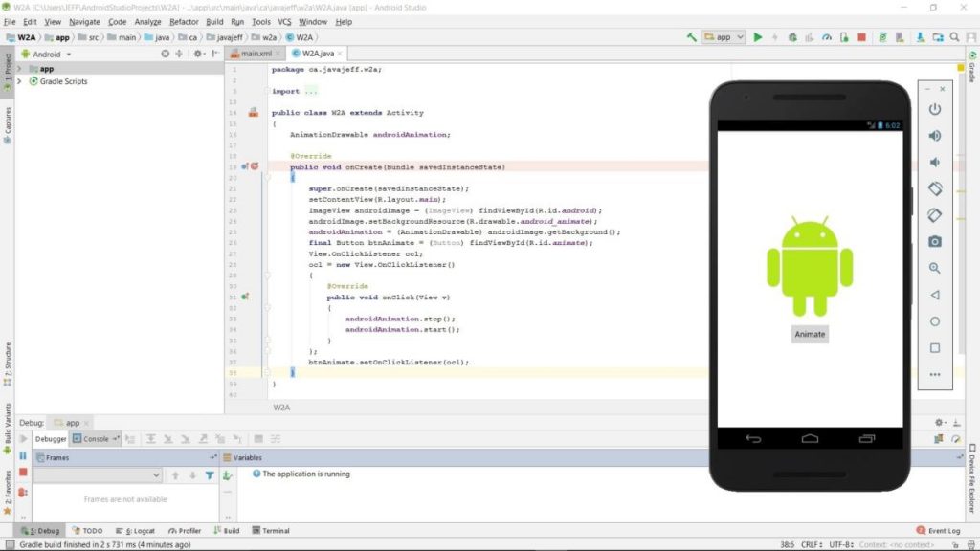This screenshot has height=551, width=980.
Task: Click the emulator power button
Action: tap(934, 109)
